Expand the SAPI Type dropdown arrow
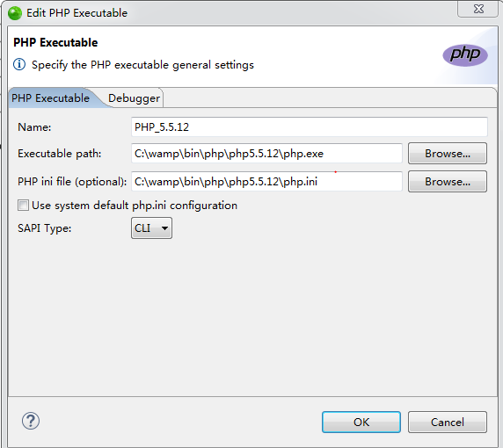 [x=164, y=228]
